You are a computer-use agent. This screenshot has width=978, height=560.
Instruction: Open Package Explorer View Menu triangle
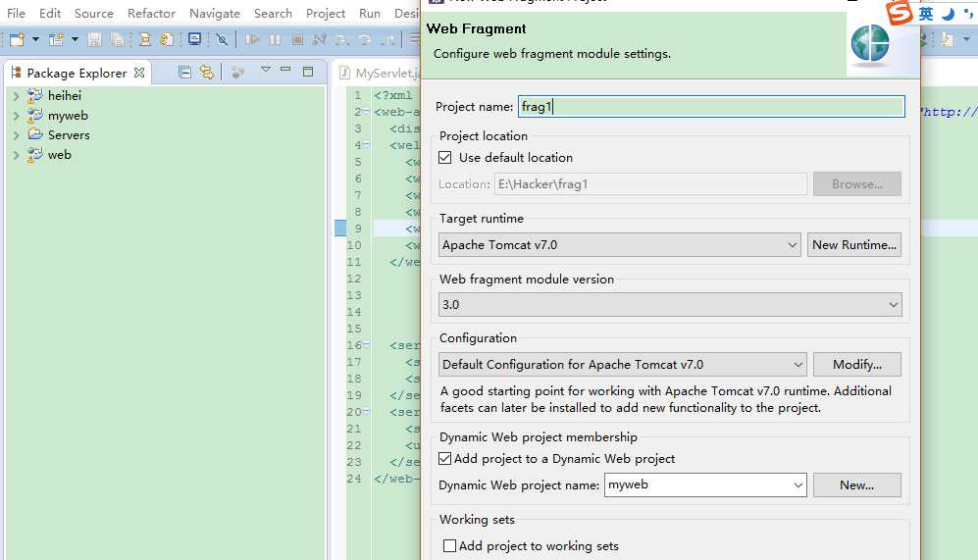tap(266, 70)
